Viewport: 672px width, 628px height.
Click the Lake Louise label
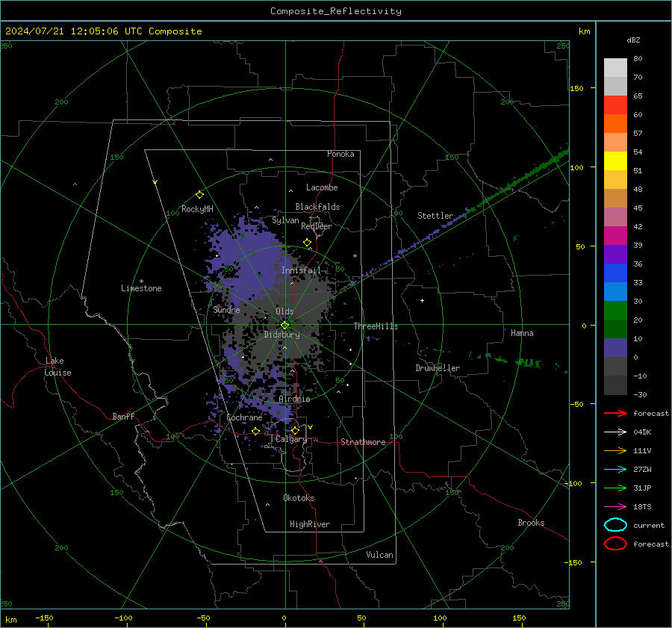coord(57,367)
